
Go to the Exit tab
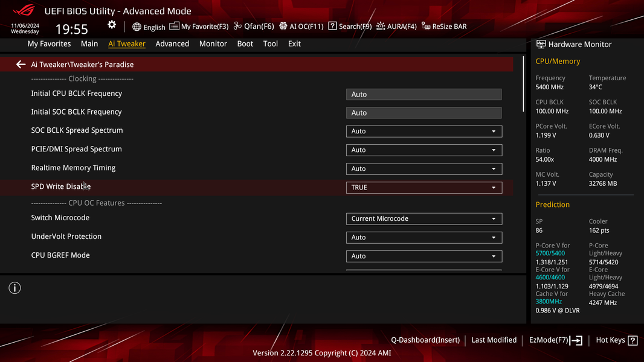(294, 43)
